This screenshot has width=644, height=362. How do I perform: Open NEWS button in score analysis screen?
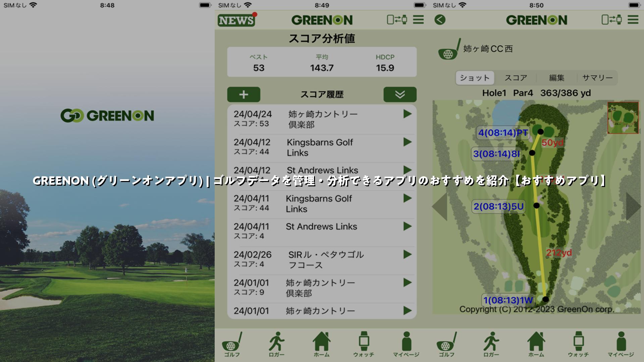[237, 19]
